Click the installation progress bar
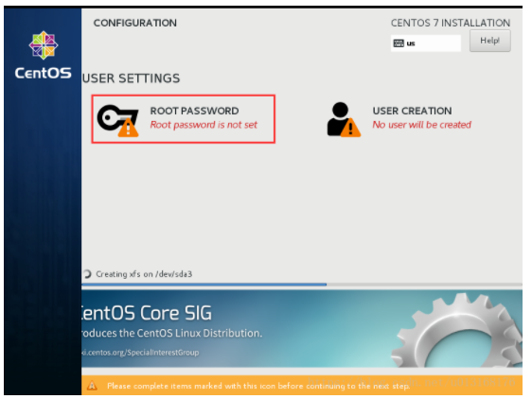This screenshot has height=399, width=532. coord(302,285)
